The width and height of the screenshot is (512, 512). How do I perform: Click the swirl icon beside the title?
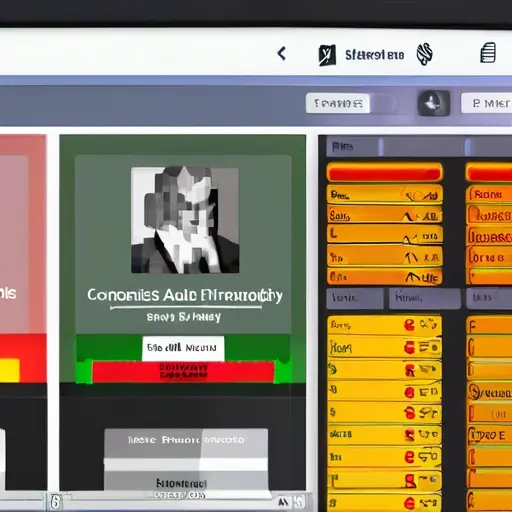coord(424,54)
